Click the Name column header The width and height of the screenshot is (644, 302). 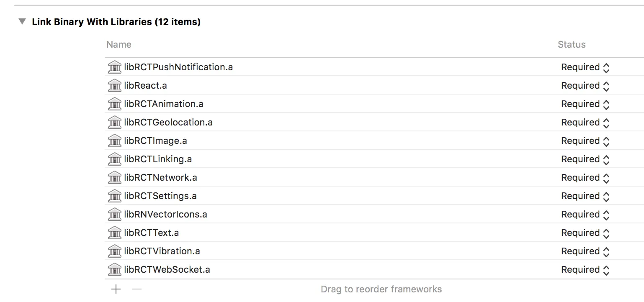point(119,45)
